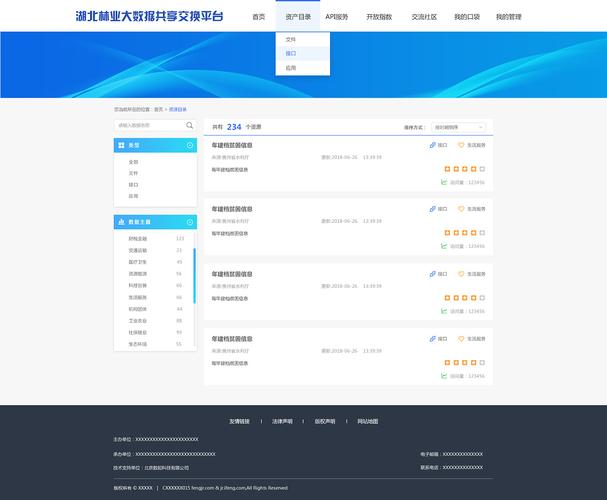Select the 科技创新 data theme

click(137, 286)
